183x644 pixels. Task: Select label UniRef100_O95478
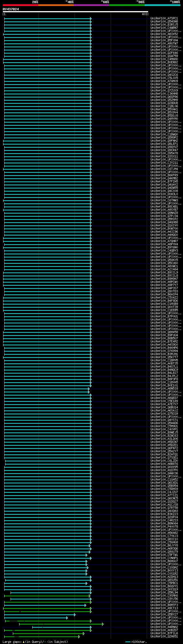pos(164,153)
